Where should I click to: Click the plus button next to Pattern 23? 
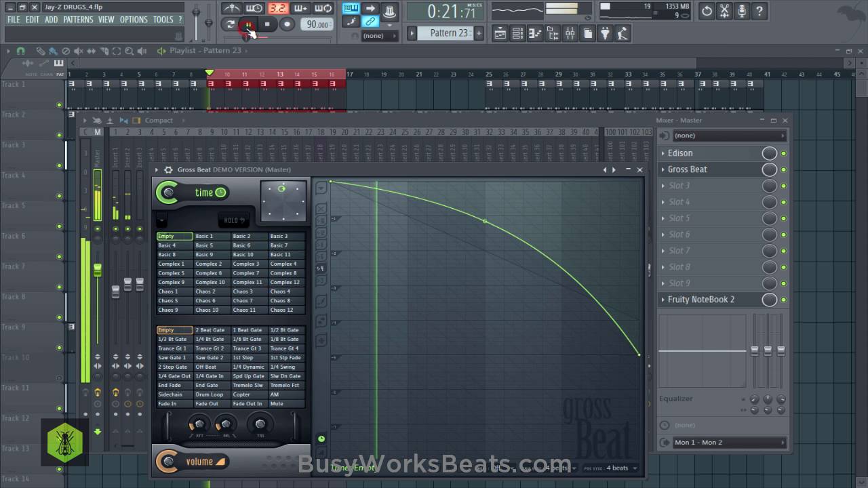[x=479, y=33]
